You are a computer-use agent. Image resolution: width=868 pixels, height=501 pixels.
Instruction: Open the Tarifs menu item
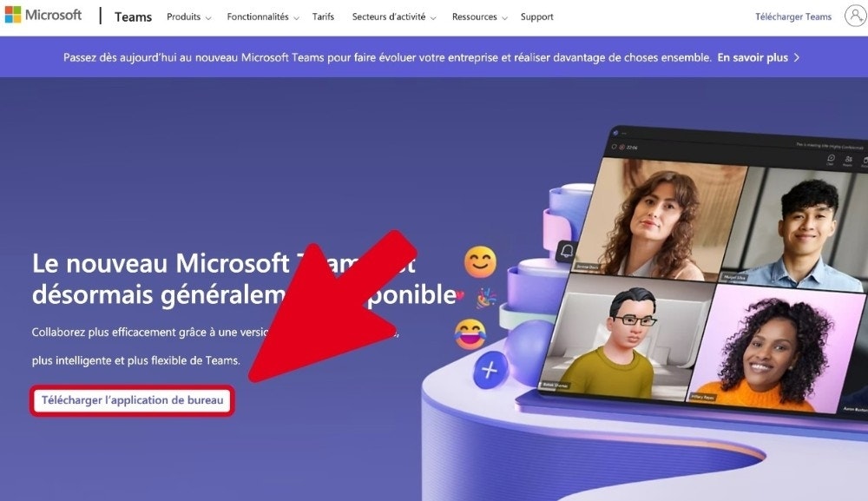pos(323,16)
